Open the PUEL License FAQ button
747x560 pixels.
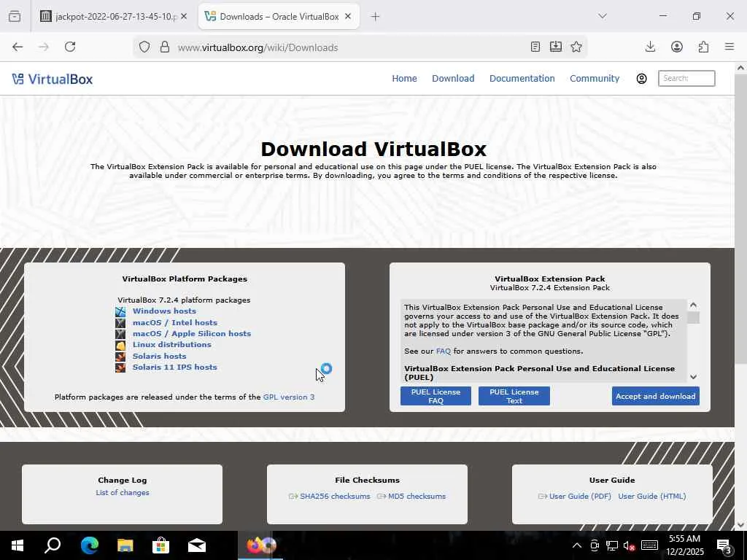pos(436,396)
